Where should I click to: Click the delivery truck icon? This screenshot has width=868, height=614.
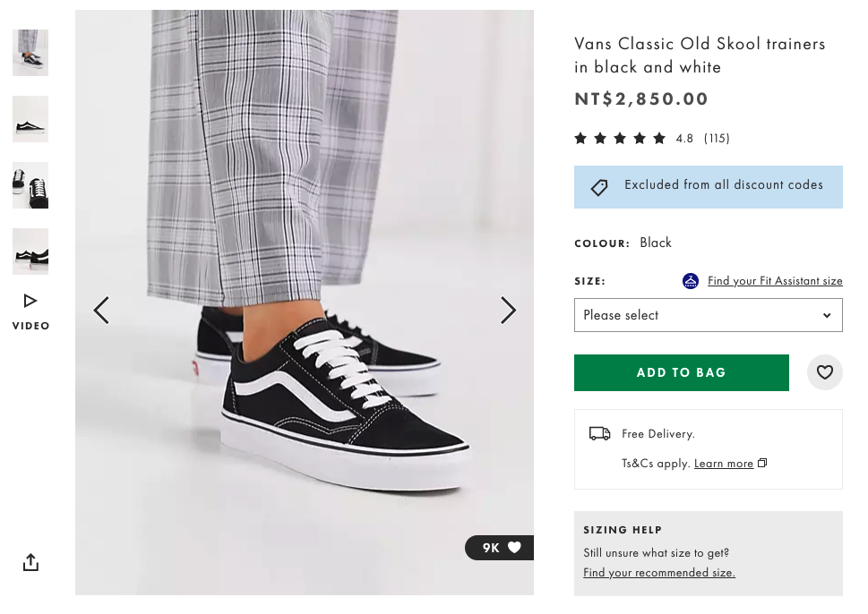coord(599,434)
